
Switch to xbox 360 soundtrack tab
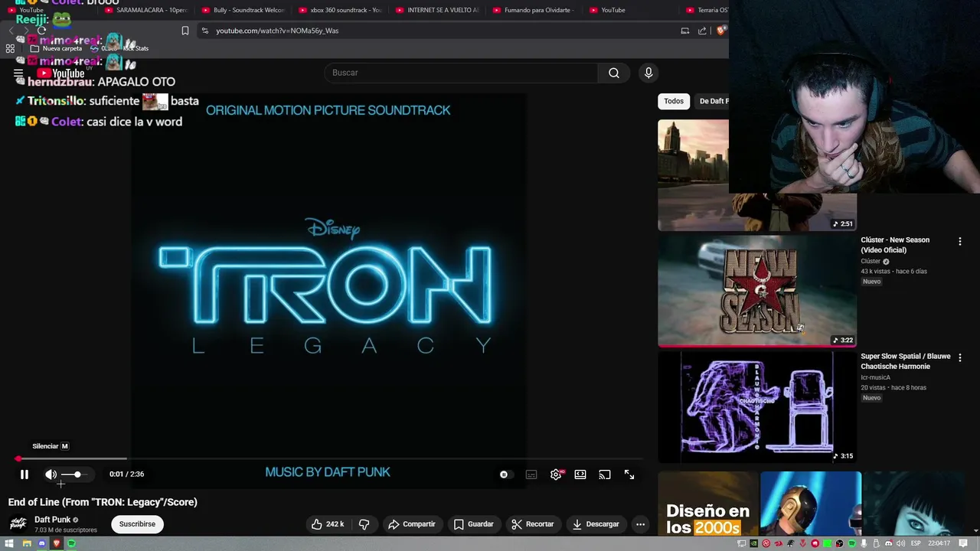[x=339, y=10]
